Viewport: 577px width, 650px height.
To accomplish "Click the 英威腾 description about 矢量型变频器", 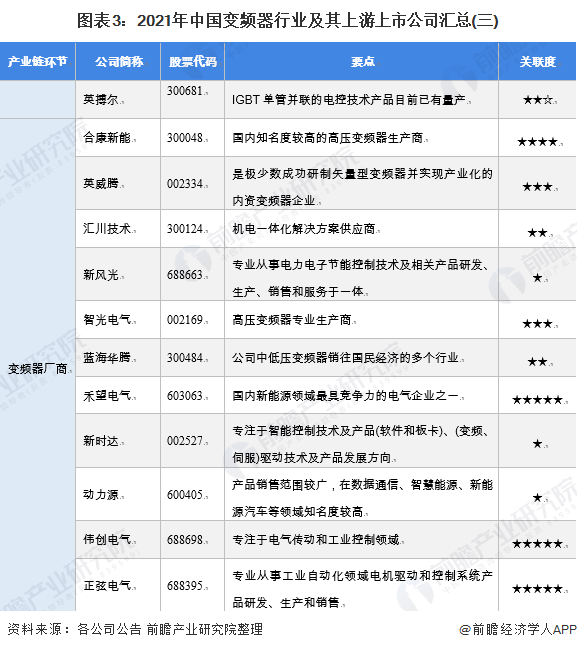I will tap(362, 187).
